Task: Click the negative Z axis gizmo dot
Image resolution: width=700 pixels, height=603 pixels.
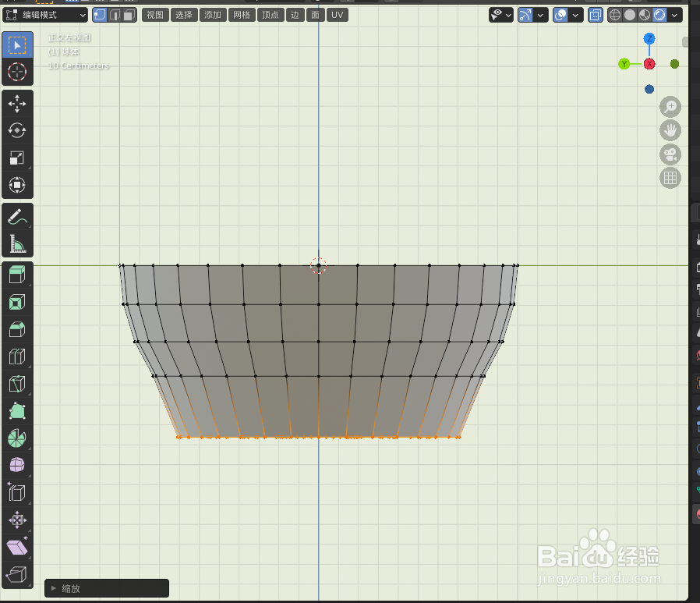Action: click(649, 90)
